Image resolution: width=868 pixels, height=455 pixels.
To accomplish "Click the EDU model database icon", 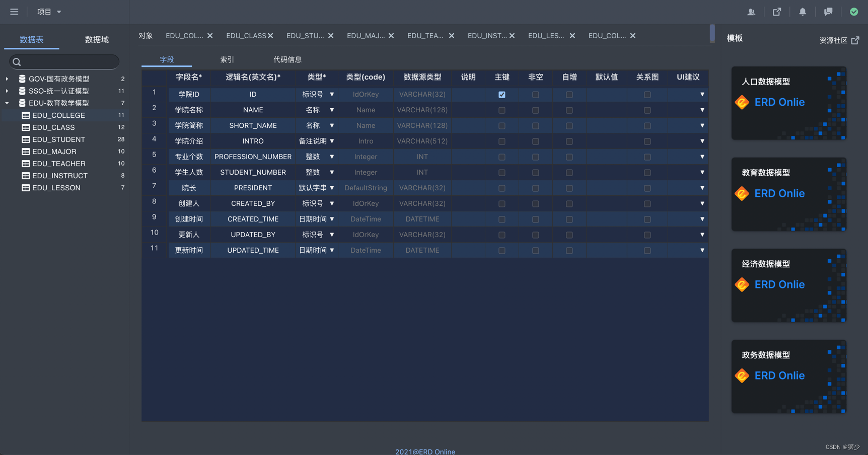I will 22,103.
